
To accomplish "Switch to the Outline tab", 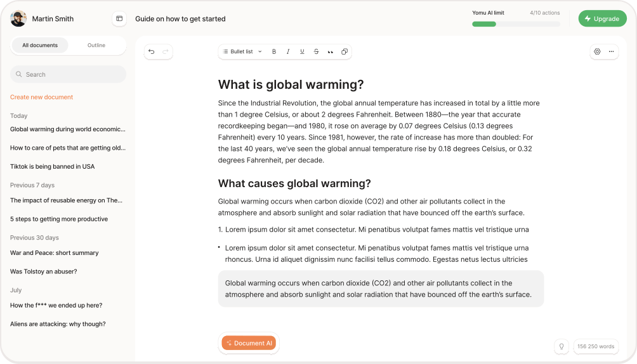I will 96,46.
